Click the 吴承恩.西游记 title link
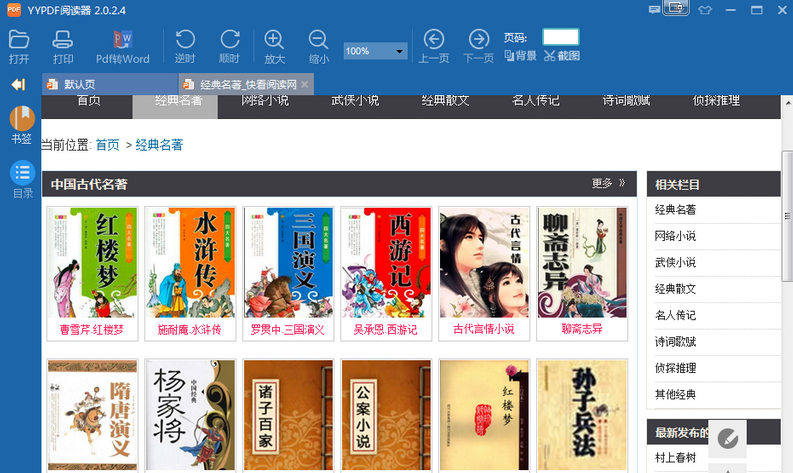 [x=385, y=330]
